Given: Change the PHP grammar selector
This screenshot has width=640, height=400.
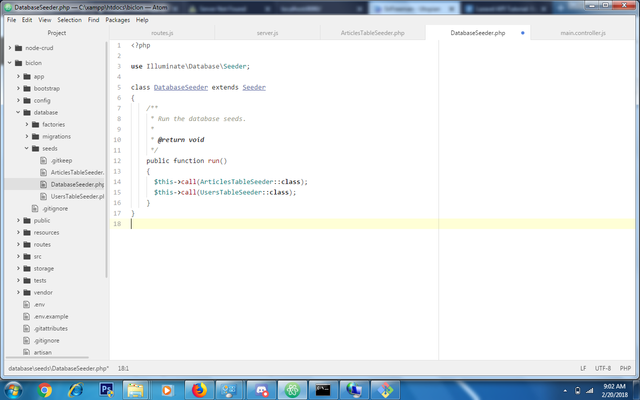Looking at the screenshot, I should (x=625, y=368).
